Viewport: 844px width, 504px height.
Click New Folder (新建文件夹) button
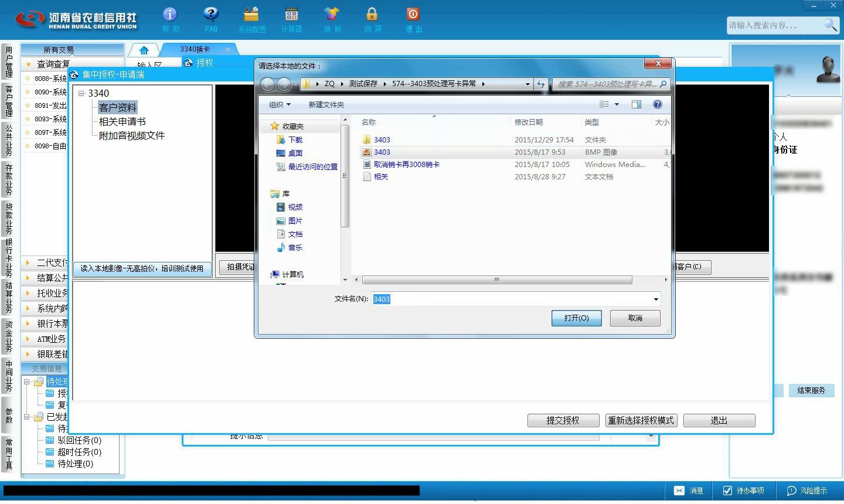[x=326, y=104]
